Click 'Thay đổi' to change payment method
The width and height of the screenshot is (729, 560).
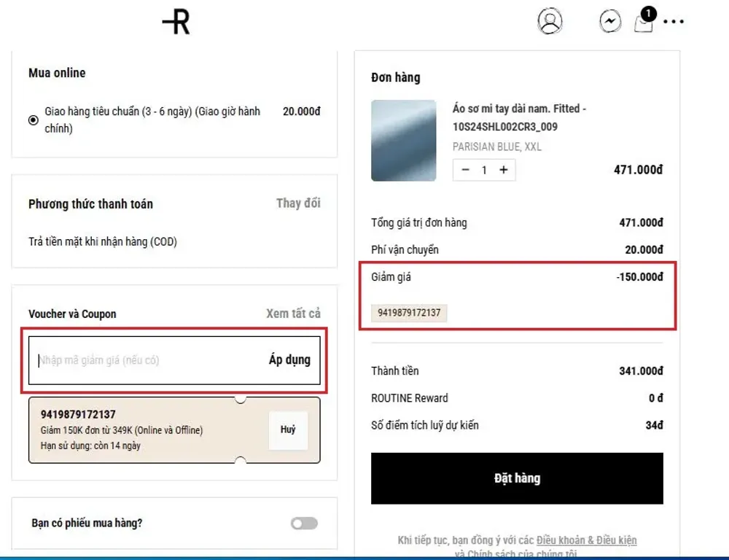(298, 203)
